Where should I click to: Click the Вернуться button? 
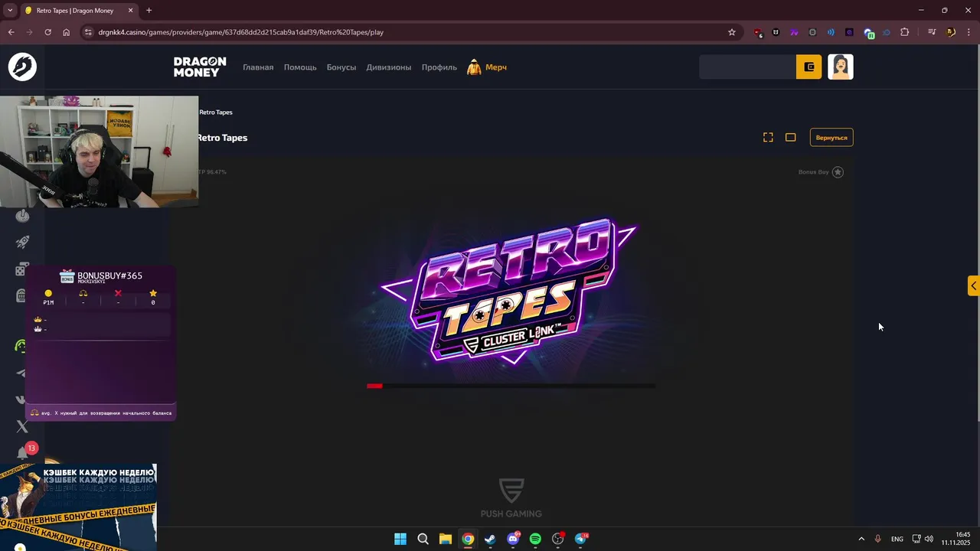(831, 138)
